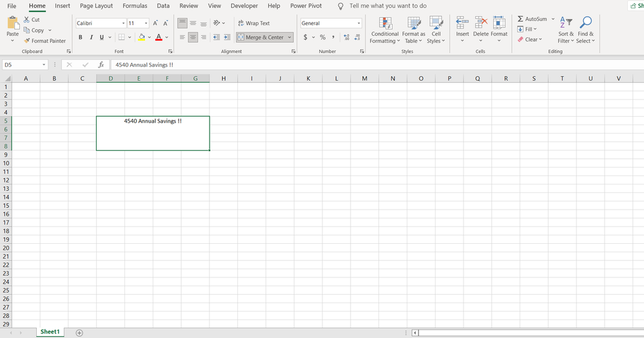Click the Orientation text angle icon
The width and height of the screenshot is (644, 338).
[217, 23]
